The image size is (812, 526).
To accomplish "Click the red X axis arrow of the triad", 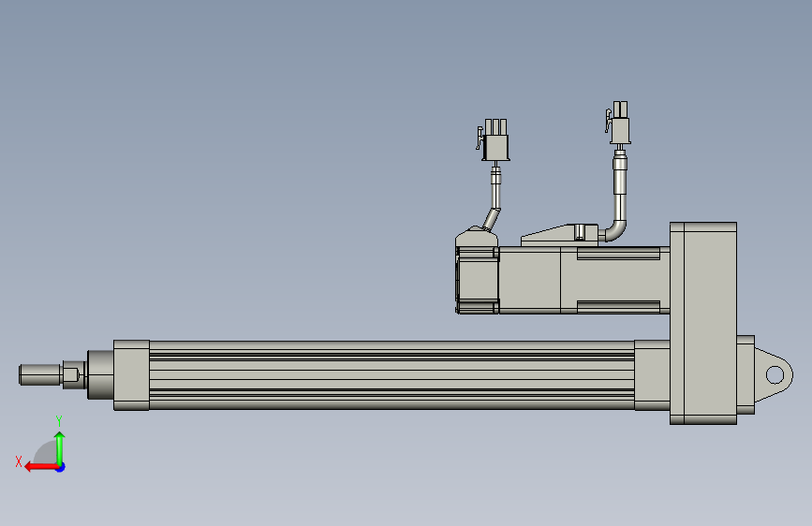I will pyautogui.click(x=41, y=467).
